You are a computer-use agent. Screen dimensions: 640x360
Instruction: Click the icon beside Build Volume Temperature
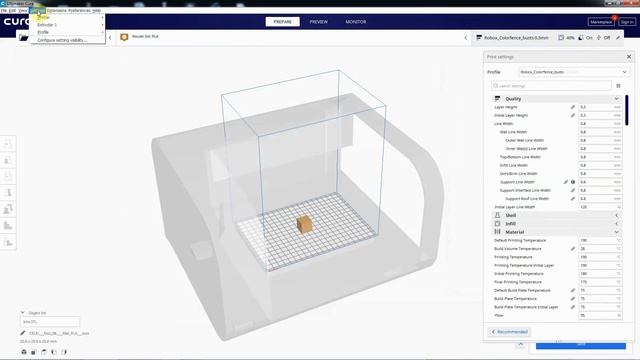573,249
